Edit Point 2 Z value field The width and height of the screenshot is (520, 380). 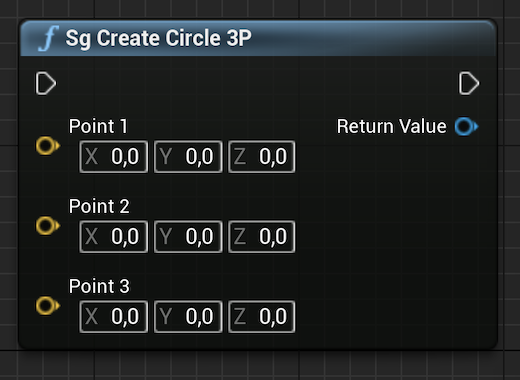point(262,237)
